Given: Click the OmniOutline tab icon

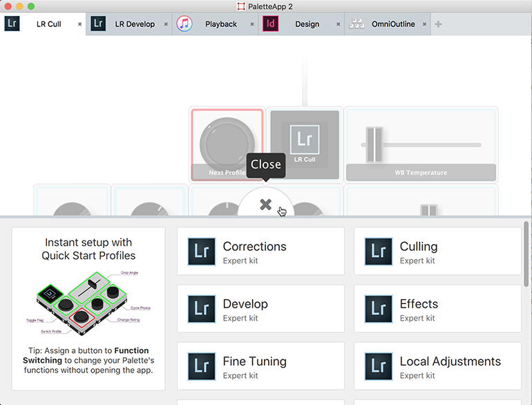Looking at the screenshot, I should point(357,24).
